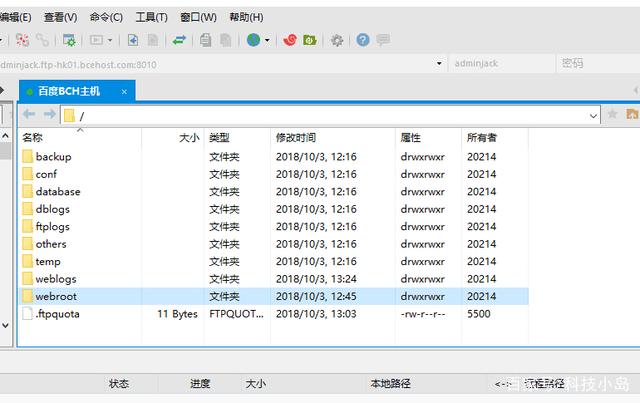Open the 工具(T) menu
The height and width of the screenshot is (403, 640).
click(x=151, y=17)
